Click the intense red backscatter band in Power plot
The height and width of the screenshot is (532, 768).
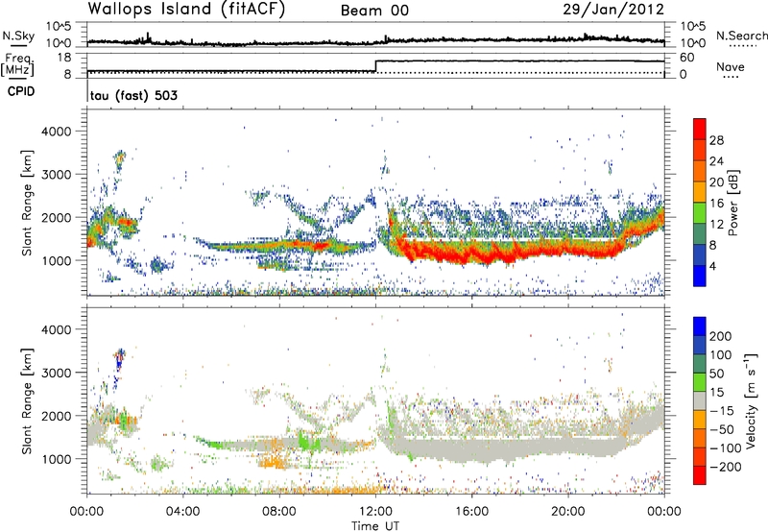[x=510, y=253]
